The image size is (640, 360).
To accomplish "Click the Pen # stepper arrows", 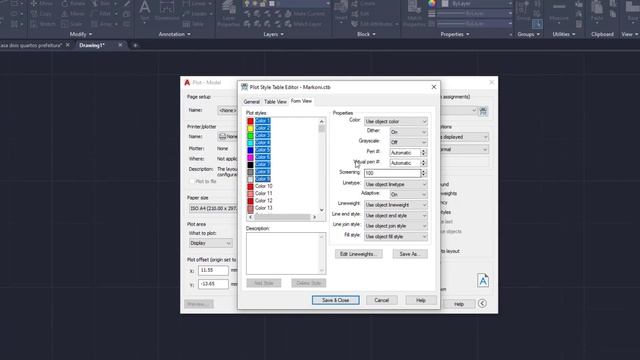I will pos(423,153).
